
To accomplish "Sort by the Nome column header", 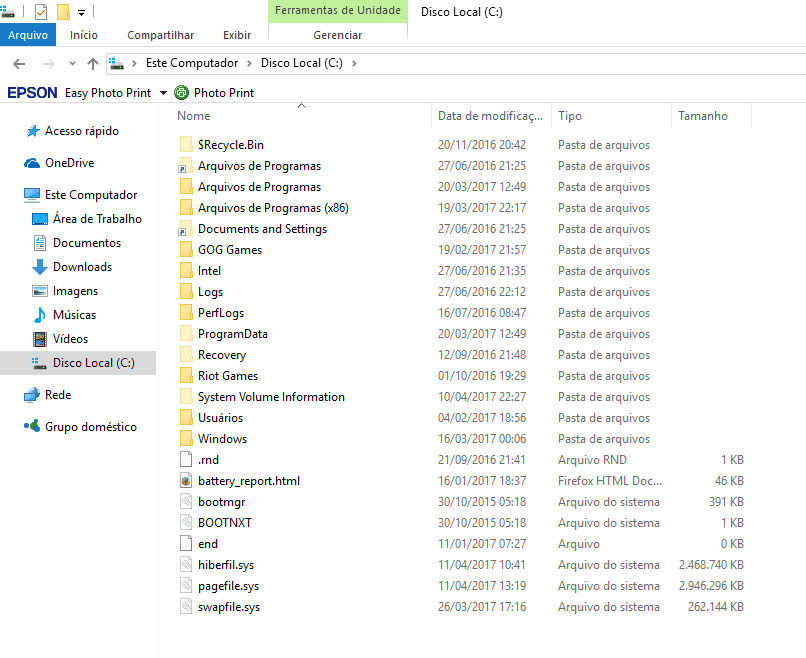I will (193, 116).
